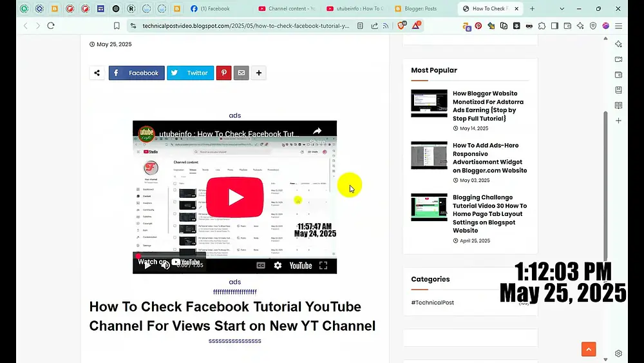Switch to the utubeinfo YouTube tab
644x363 pixels.
tap(355, 8)
